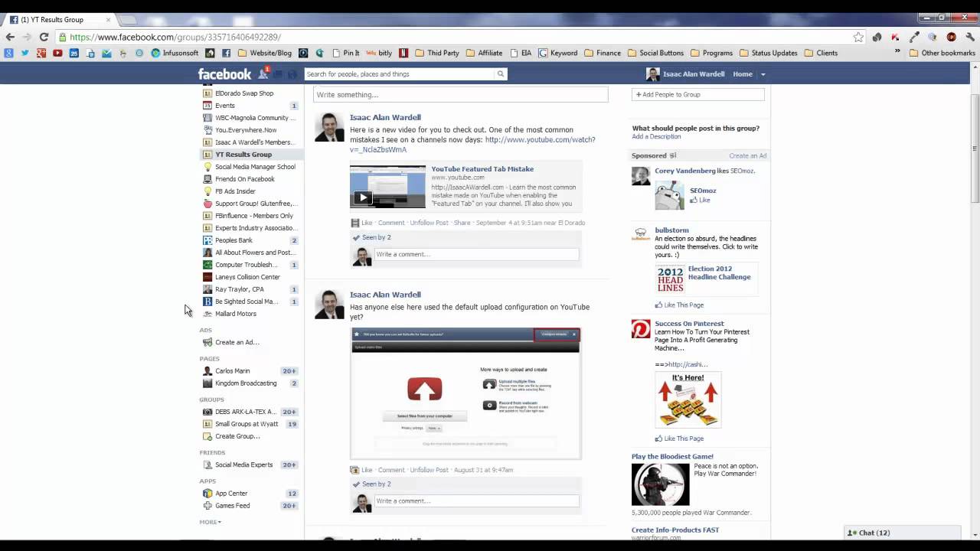
Task: Like the first post about featured tab
Action: coord(367,223)
